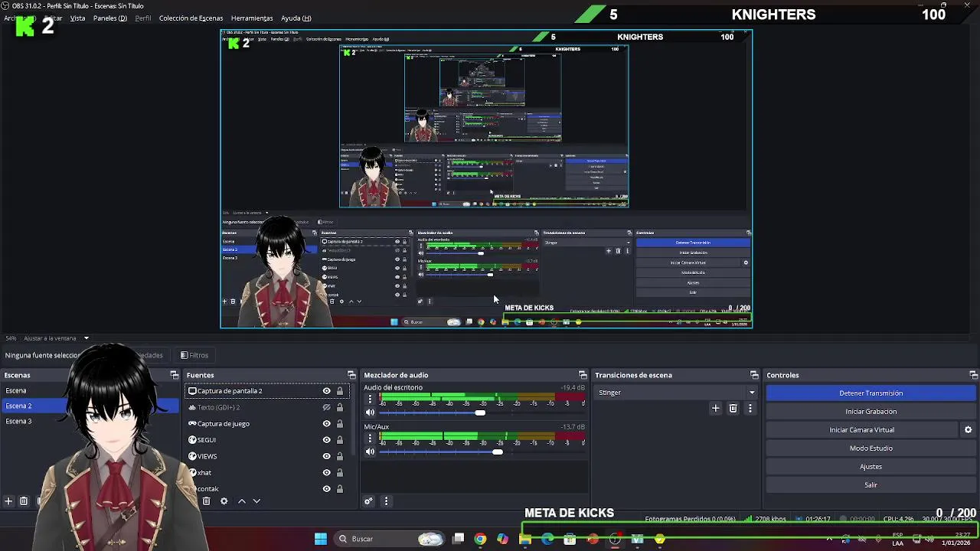Open Task View on taskbar
Image resolution: width=980 pixels, height=551 pixels.
pos(458,539)
